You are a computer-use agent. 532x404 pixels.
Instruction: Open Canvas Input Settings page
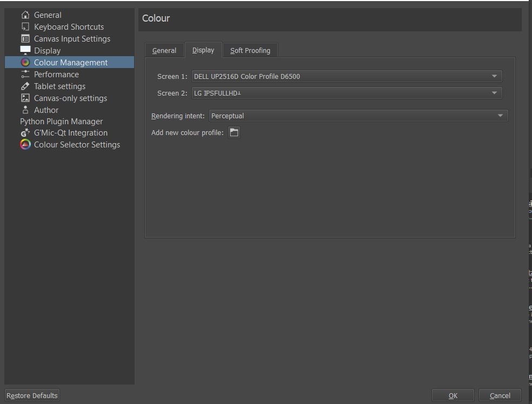(x=72, y=39)
